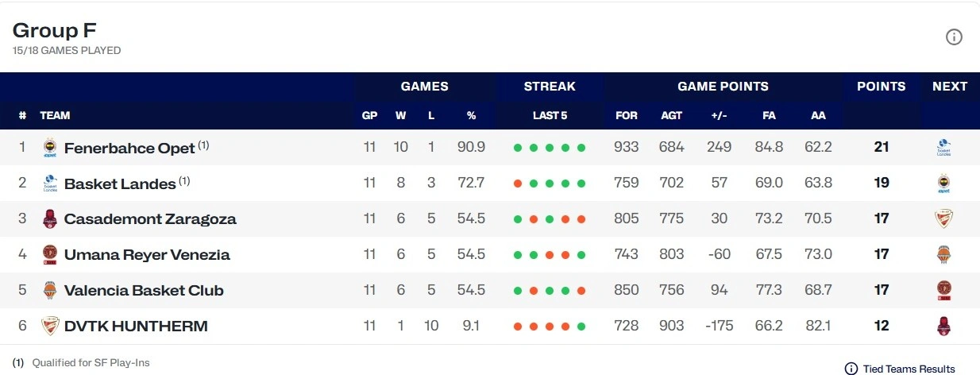
Task: Click the Basket Landes logo beside its team name
Action: click(50, 184)
